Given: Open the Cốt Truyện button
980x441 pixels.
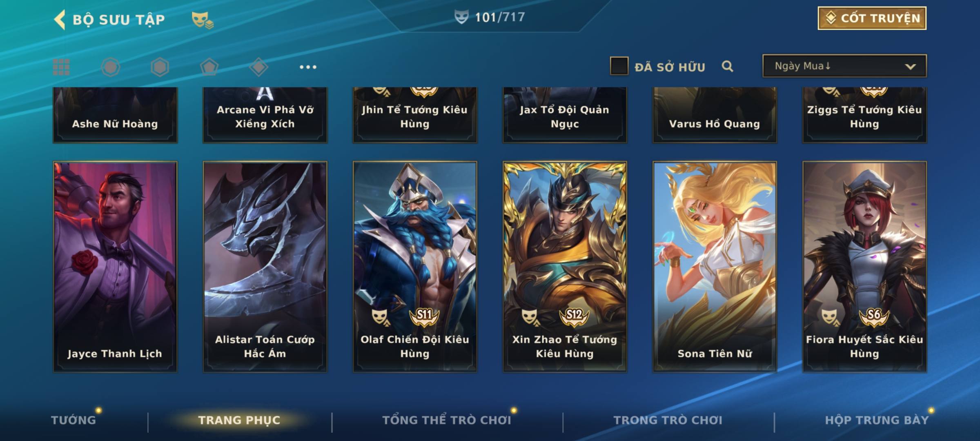Looking at the screenshot, I should (872, 18).
